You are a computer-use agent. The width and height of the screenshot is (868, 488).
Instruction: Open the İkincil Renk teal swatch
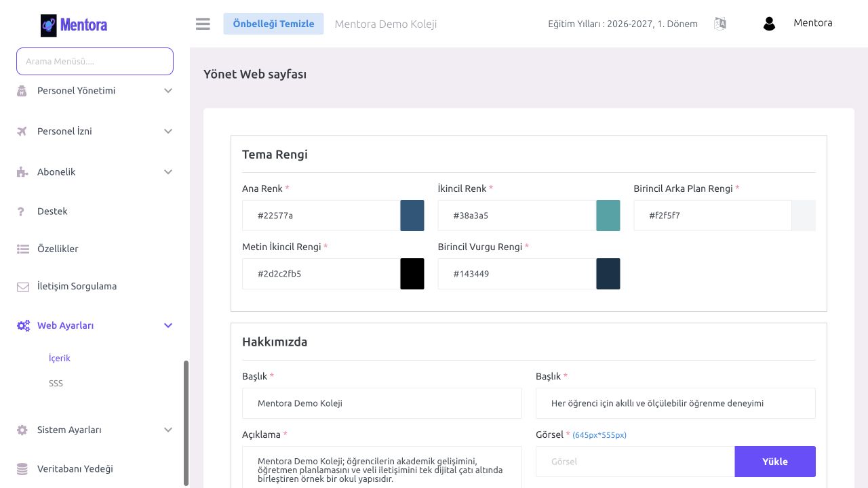pyautogui.click(x=608, y=216)
